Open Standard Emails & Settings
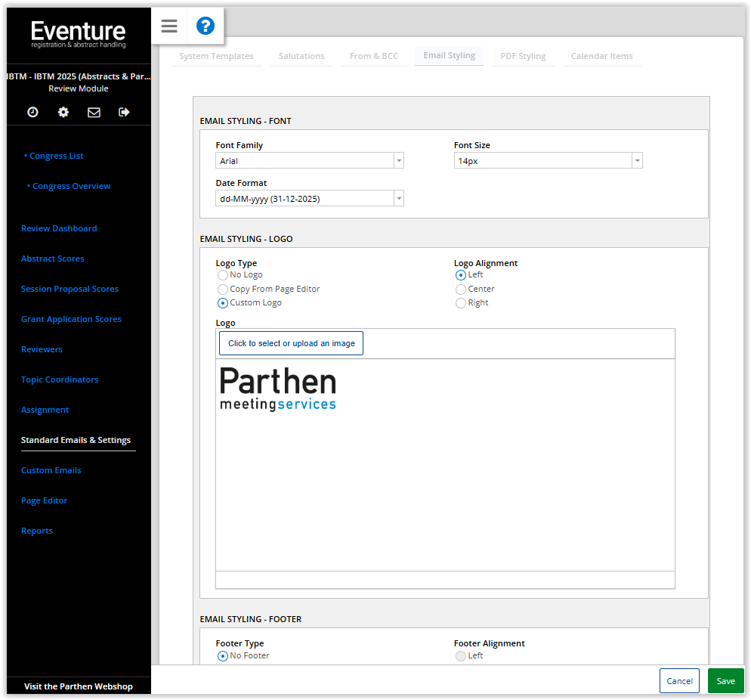The height and width of the screenshot is (700, 751). point(76,440)
